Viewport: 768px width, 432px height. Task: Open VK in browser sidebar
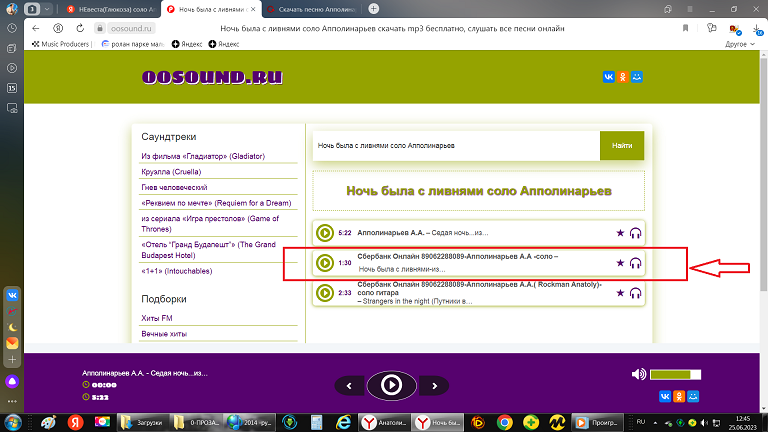[12, 295]
